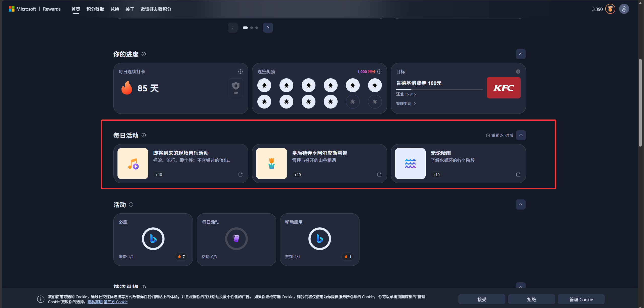This screenshot has width=644, height=308.
Task: Click info icon next to 你的进度
Action: click(144, 54)
